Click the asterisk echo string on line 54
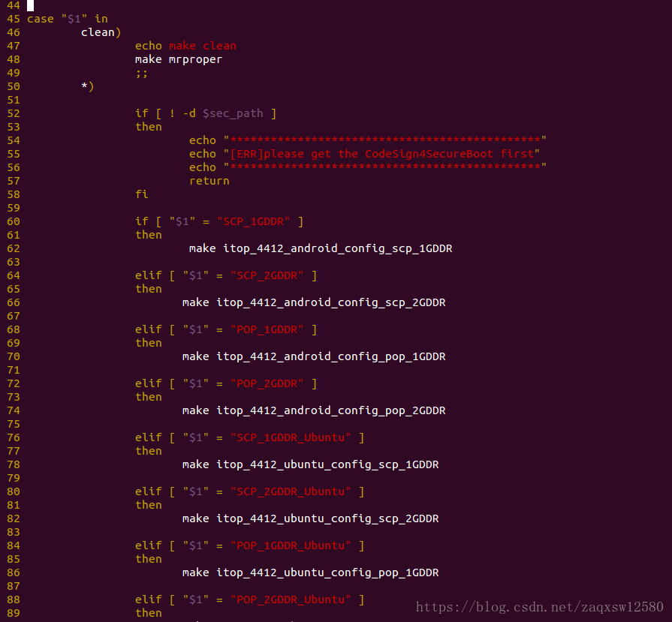The height and width of the screenshot is (622, 672). point(385,140)
